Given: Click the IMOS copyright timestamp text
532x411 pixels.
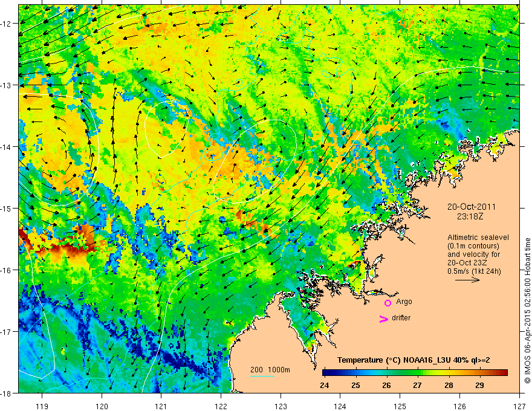Looking at the screenshot, I should pyautogui.click(x=527, y=311).
